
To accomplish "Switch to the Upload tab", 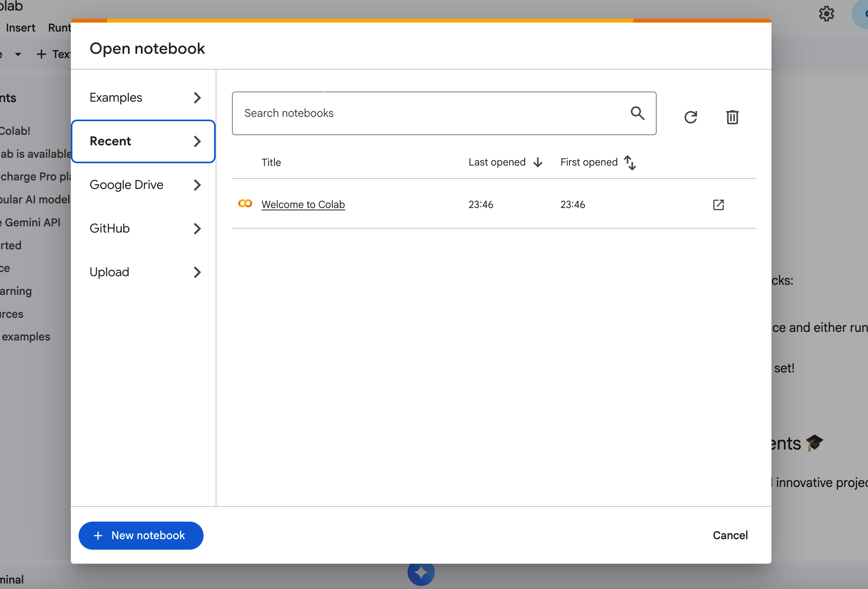I will tap(143, 272).
